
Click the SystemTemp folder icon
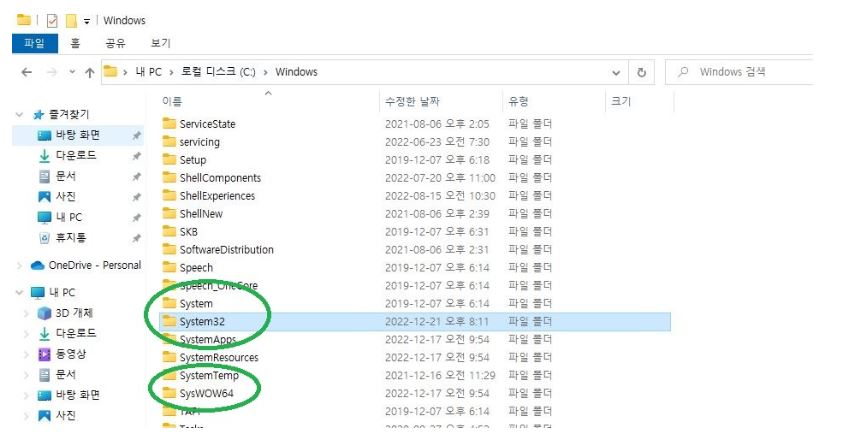[x=170, y=375]
